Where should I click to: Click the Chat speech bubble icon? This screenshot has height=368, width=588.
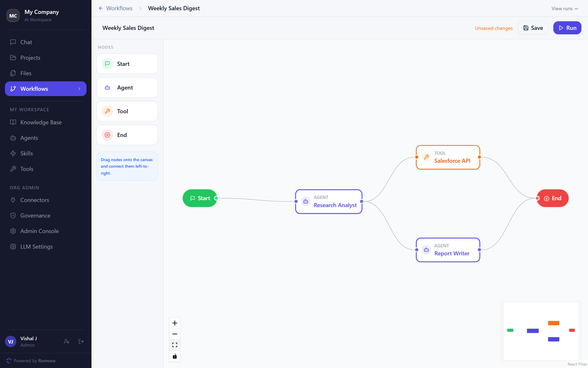point(13,42)
